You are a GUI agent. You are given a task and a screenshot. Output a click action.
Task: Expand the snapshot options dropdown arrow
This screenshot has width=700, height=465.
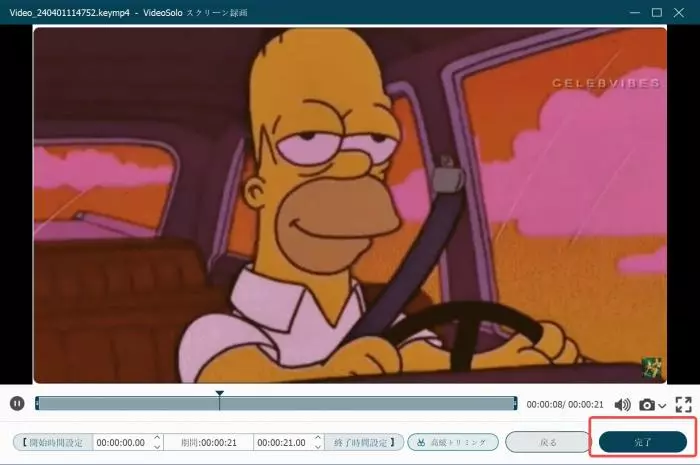[662, 406]
